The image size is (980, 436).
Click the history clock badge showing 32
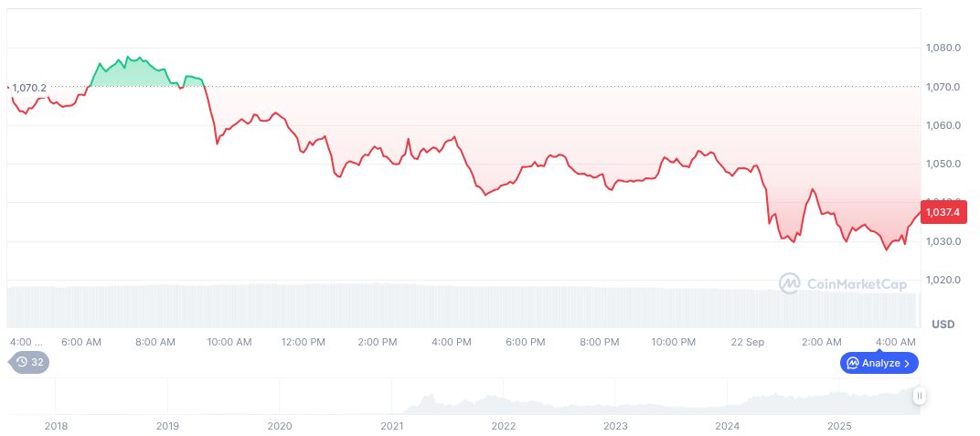[29, 362]
